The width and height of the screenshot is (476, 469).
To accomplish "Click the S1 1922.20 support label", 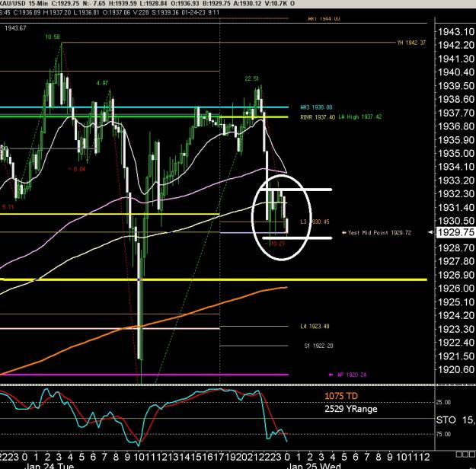I will [x=318, y=346].
